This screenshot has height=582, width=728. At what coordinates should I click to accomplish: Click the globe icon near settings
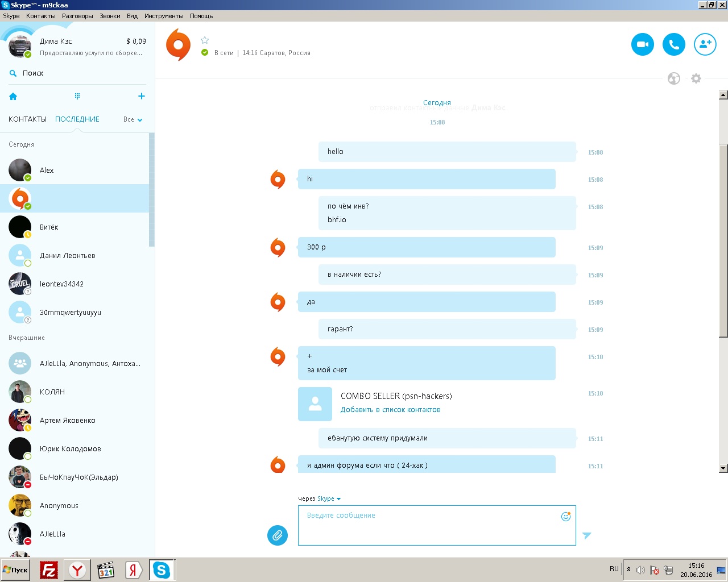click(674, 78)
